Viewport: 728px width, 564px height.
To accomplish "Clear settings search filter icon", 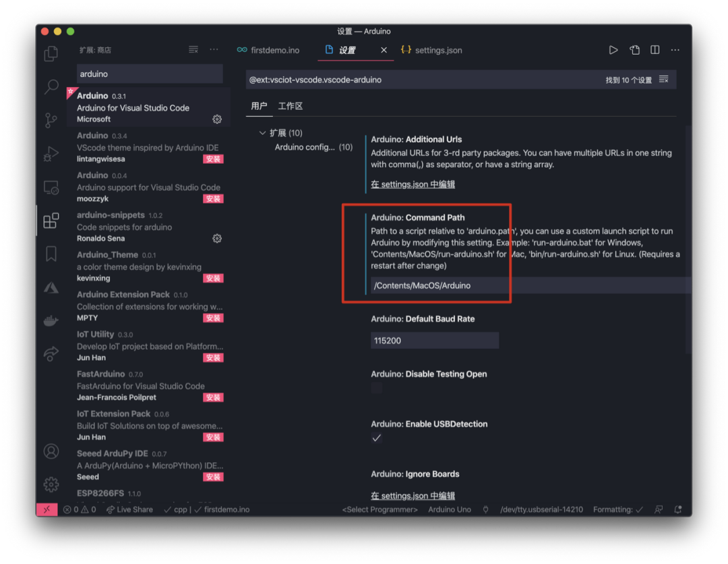I will [664, 80].
